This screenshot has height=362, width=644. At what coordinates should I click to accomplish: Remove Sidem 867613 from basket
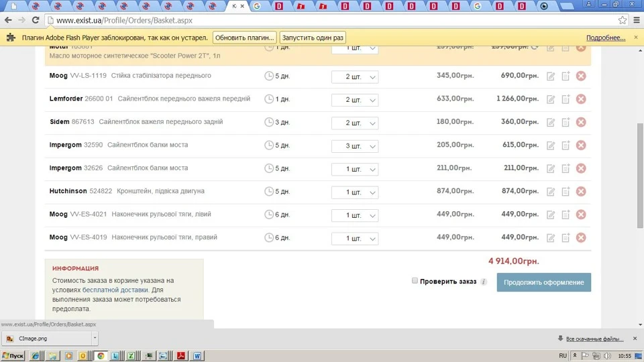[x=581, y=122]
